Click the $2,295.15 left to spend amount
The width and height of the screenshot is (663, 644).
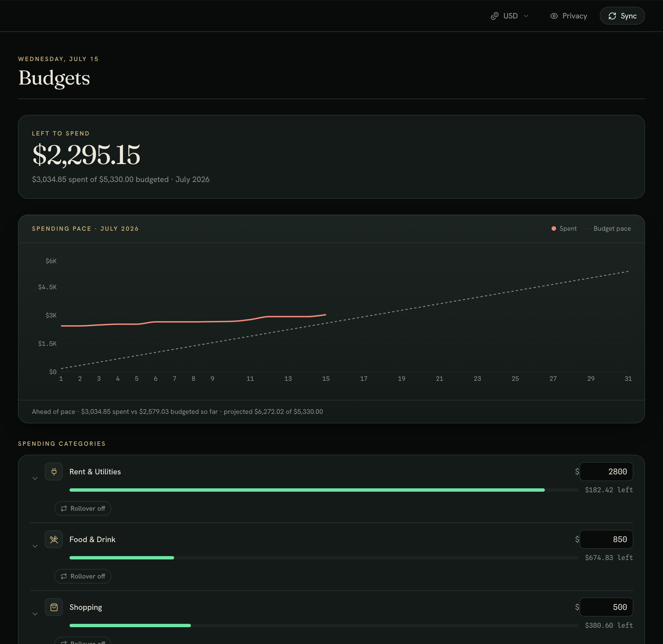pyautogui.click(x=86, y=155)
